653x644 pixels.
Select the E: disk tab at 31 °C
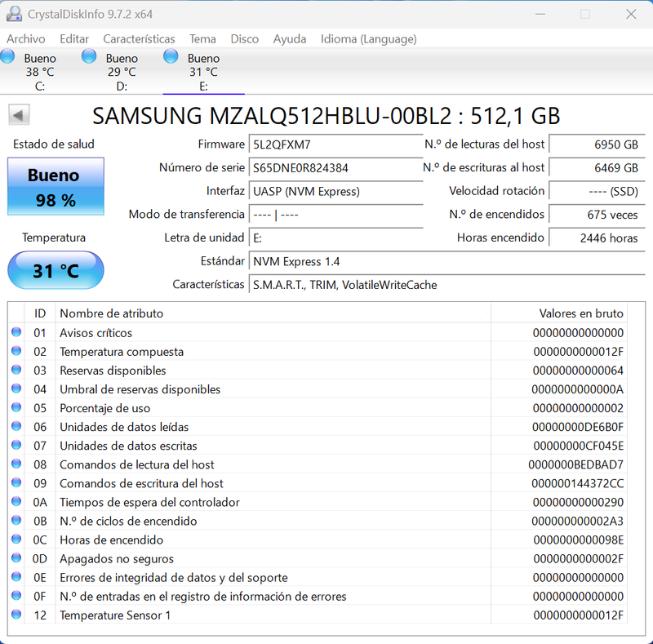click(203, 71)
